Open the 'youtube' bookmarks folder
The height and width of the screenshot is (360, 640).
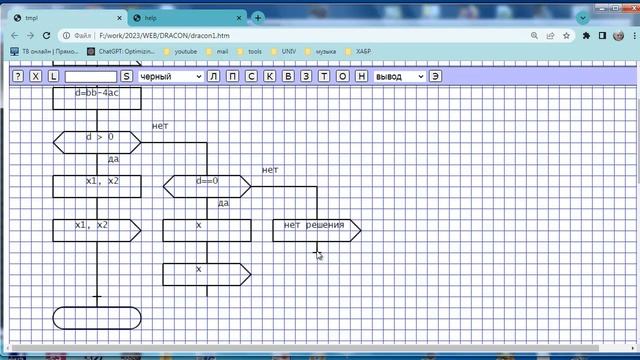pyautogui.click(x=180, y=51)
